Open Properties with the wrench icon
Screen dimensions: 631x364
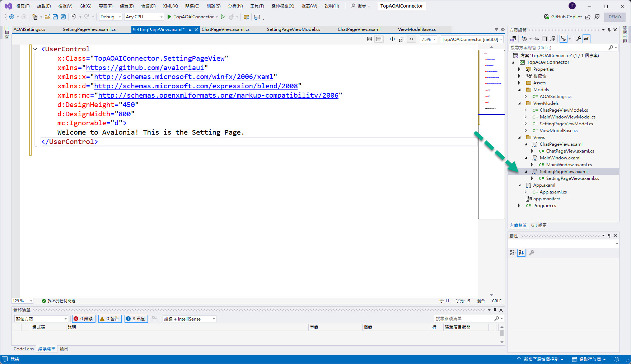click(578, 39)
